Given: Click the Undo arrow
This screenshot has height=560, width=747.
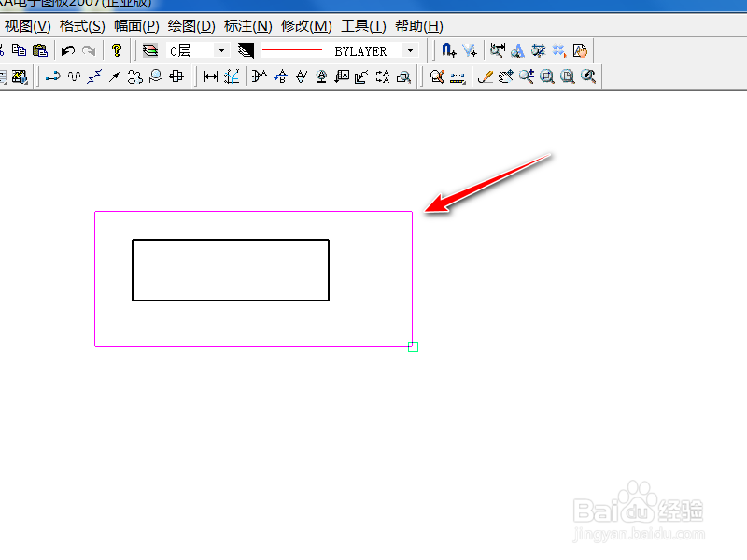Looking at the screenshot, I should click(x=67, y=50).
